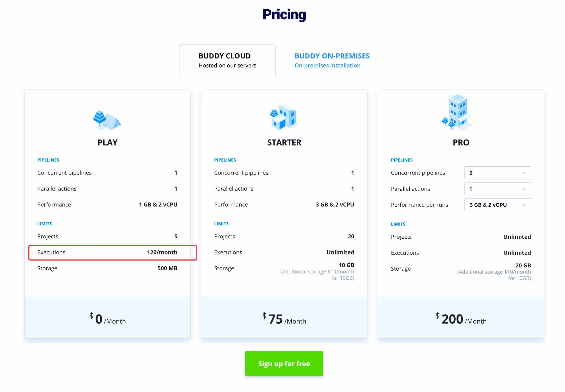The width and height of the screenshot is (565, 392).
Task: Open the Concurrent pipelines dropdown
Action: click(x=497, y=173)
